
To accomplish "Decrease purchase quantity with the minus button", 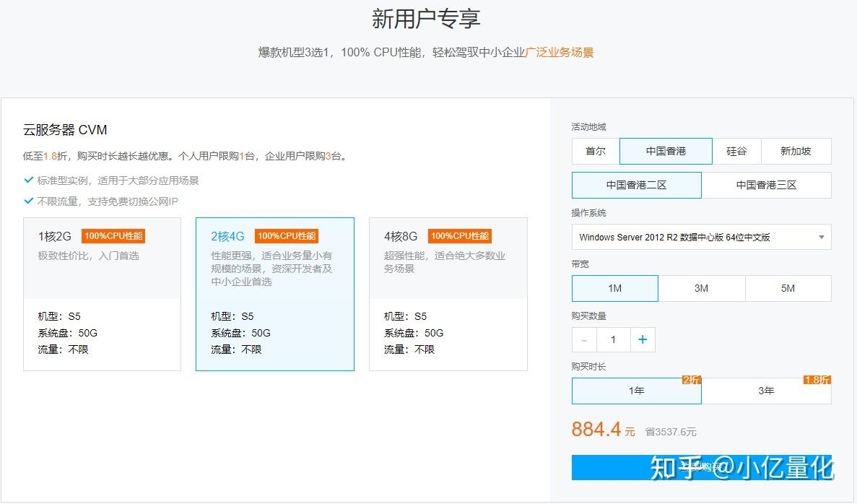I will (x=584, y=339).
